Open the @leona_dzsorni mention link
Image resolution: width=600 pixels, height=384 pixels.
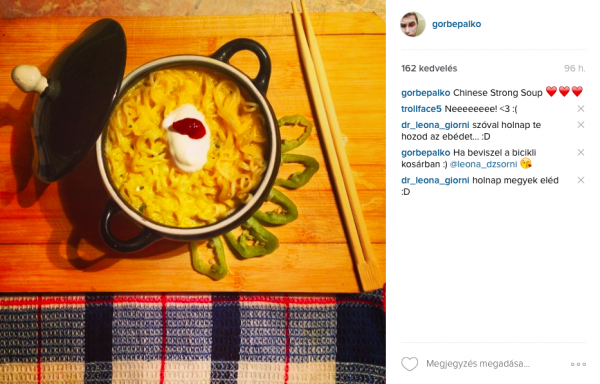(483, 164)
